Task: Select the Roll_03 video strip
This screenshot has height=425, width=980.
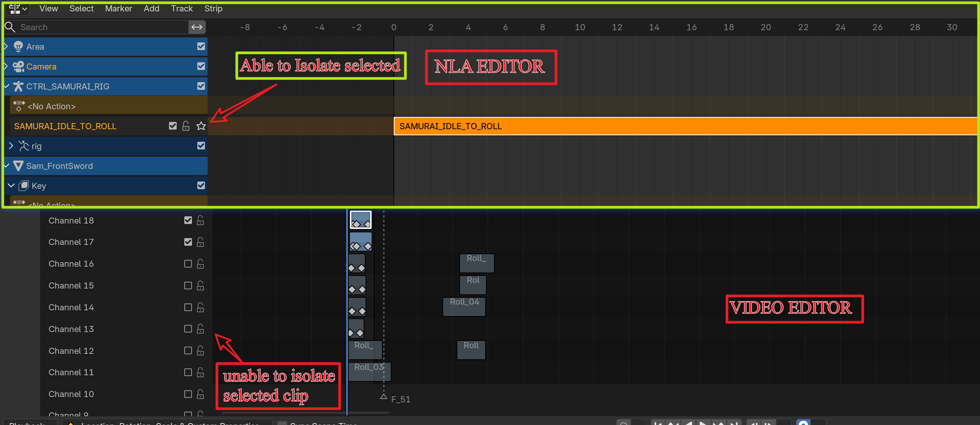Action: pyautogui.click(x=370, y=372)
